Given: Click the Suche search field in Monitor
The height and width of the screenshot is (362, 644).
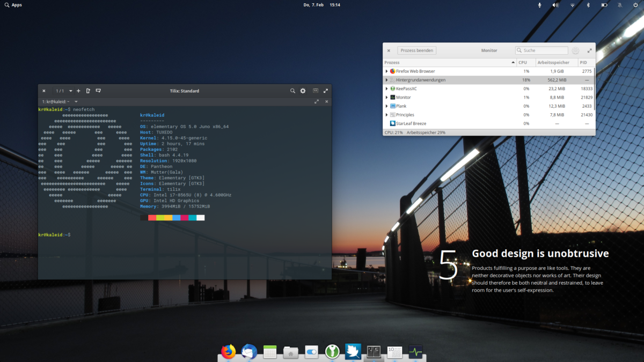Looking at the screenshot, I should [x=541, y=50].
